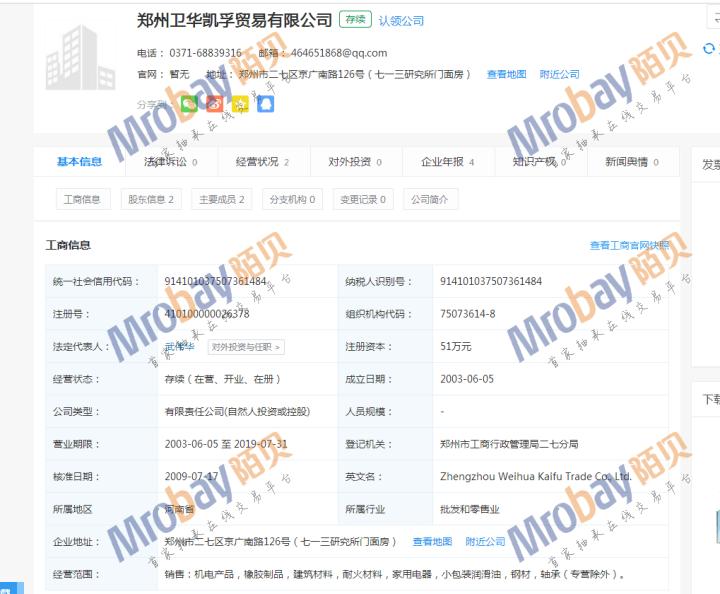Click 附近公司 link in 企业地址 row
Image resolution: width=720 pixels, height=594 pixels.
tap(485, 542)
